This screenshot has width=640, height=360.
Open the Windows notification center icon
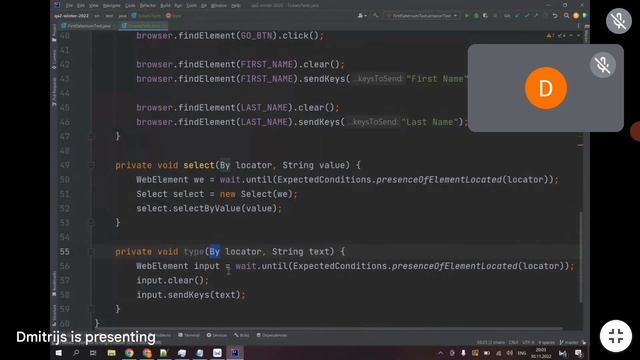[x=578, y=353]
